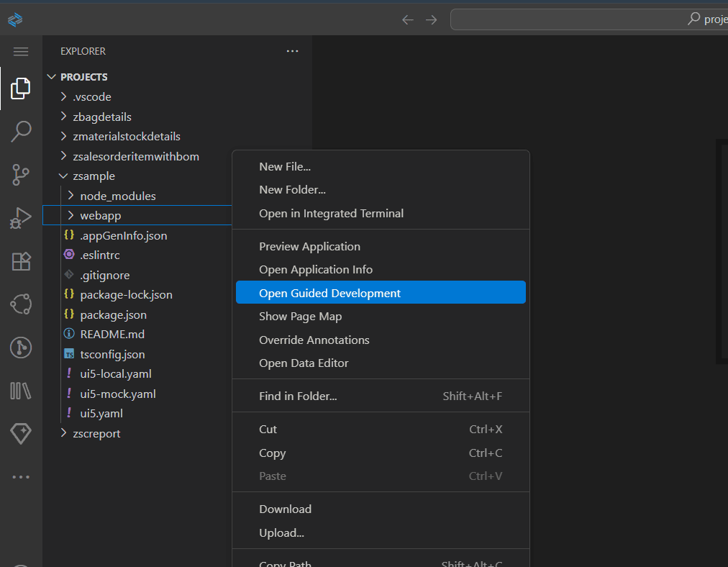Open the README.md file
The width and height of the screenshot is (728, 567).
coord(112,334)
